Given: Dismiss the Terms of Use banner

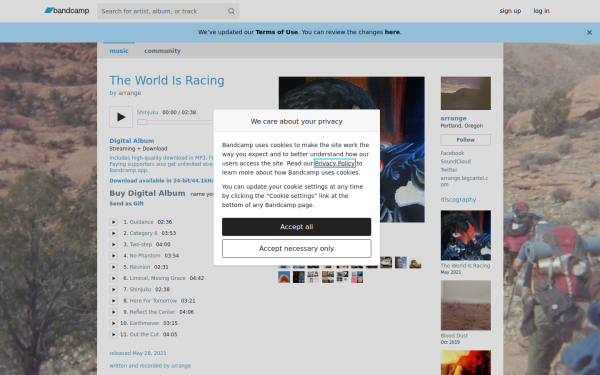Looking at the screenshot, I should [x=589, y=33].
